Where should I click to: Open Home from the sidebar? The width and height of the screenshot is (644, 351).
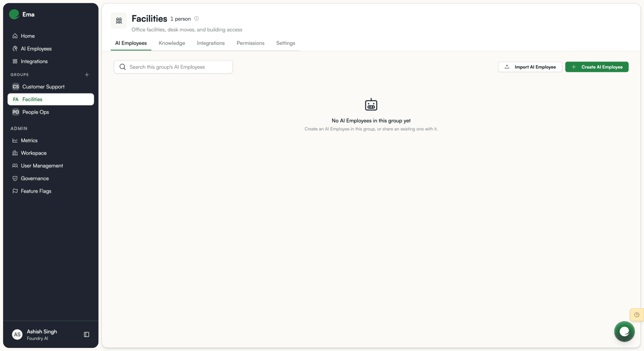click(51, 36)
